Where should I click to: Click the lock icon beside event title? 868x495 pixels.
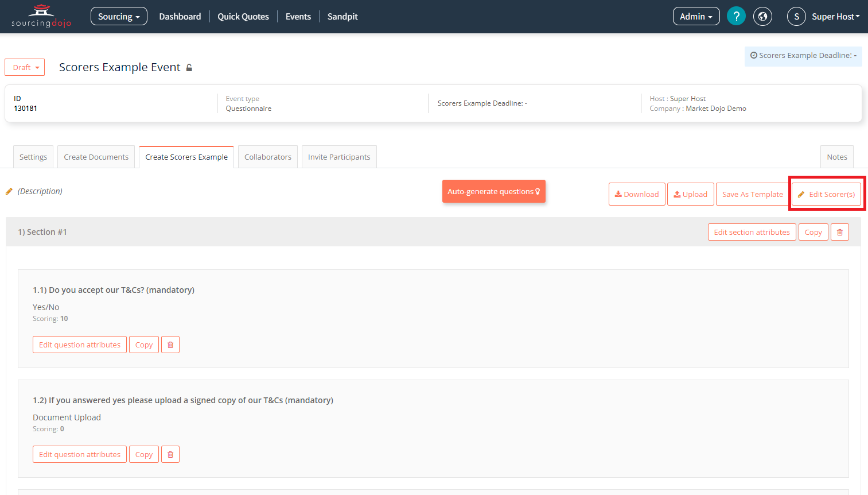(189, 68)
